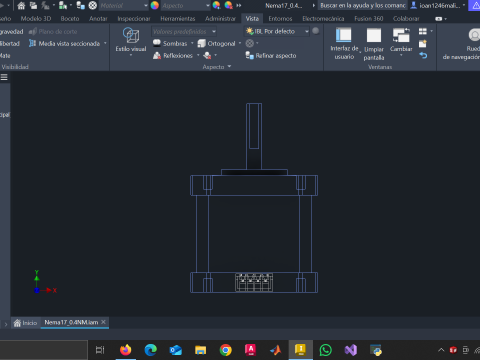
Task: Click the ground plane icon below IBL dropdown
Action: click(x=250, y=43)
